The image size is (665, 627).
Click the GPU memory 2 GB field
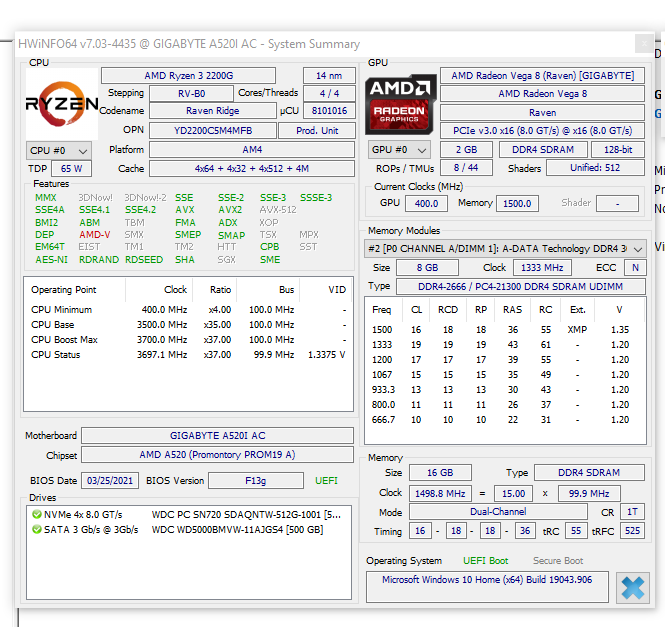coord(467,150)
